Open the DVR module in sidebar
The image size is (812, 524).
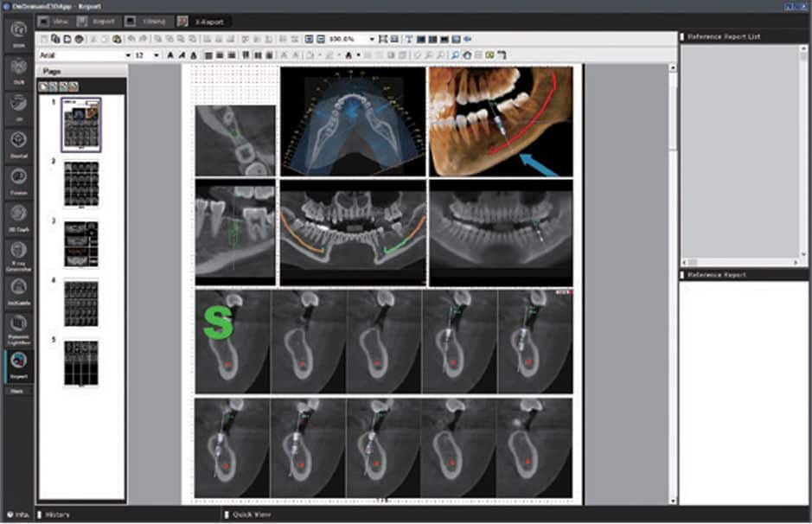point(18,67)
